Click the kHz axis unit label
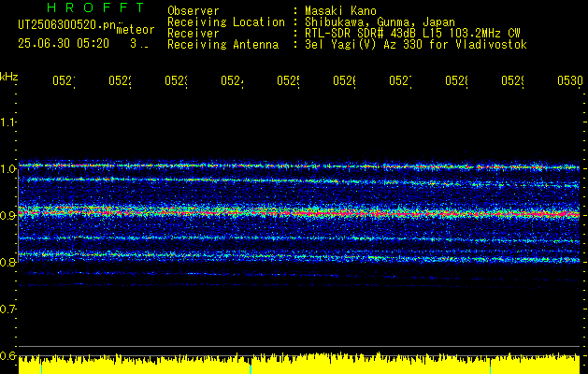588x374 pixels. coord(9,77)
